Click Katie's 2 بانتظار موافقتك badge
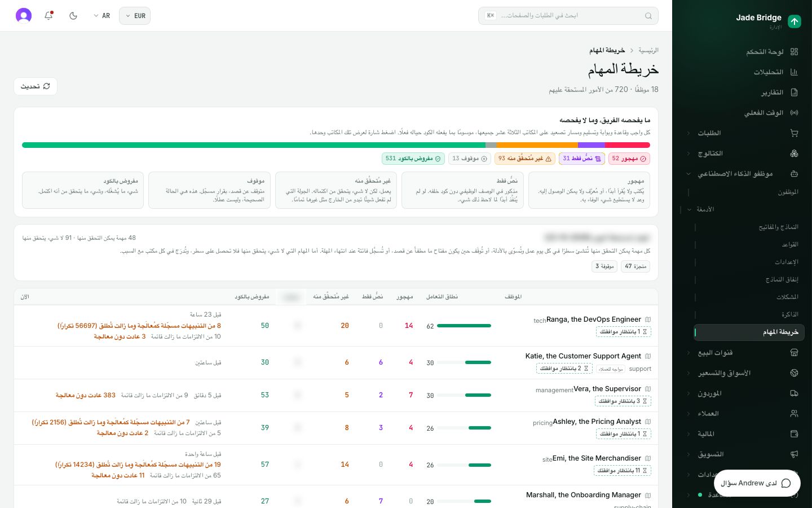 (564, 369)
